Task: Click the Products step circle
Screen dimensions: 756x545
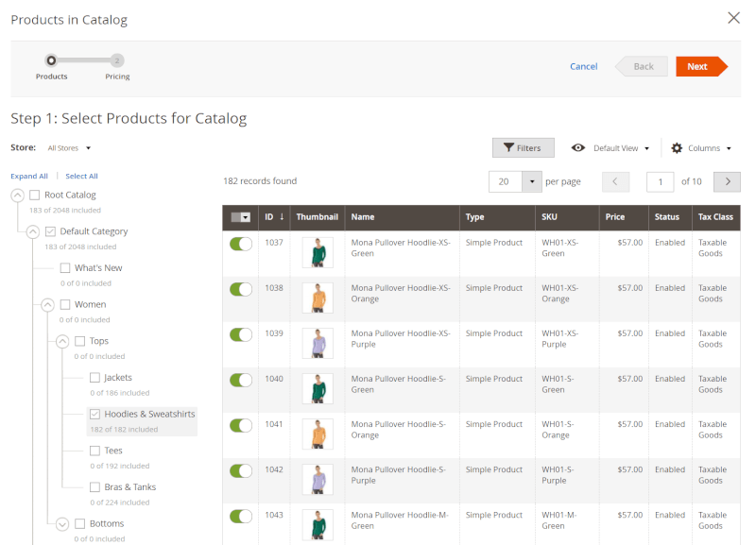Action: tap(51, 60)
